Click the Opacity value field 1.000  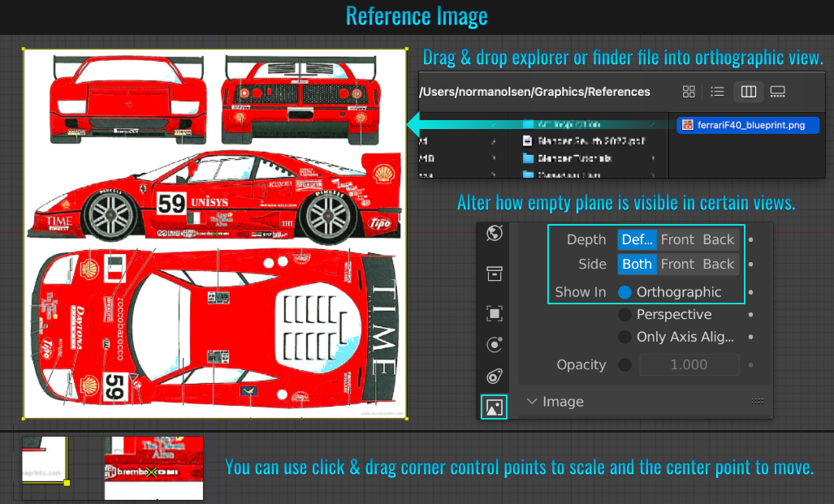[689, 364]
